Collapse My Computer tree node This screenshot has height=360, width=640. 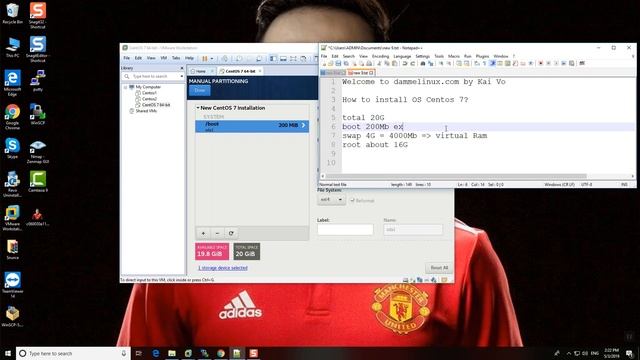point(125,87)
